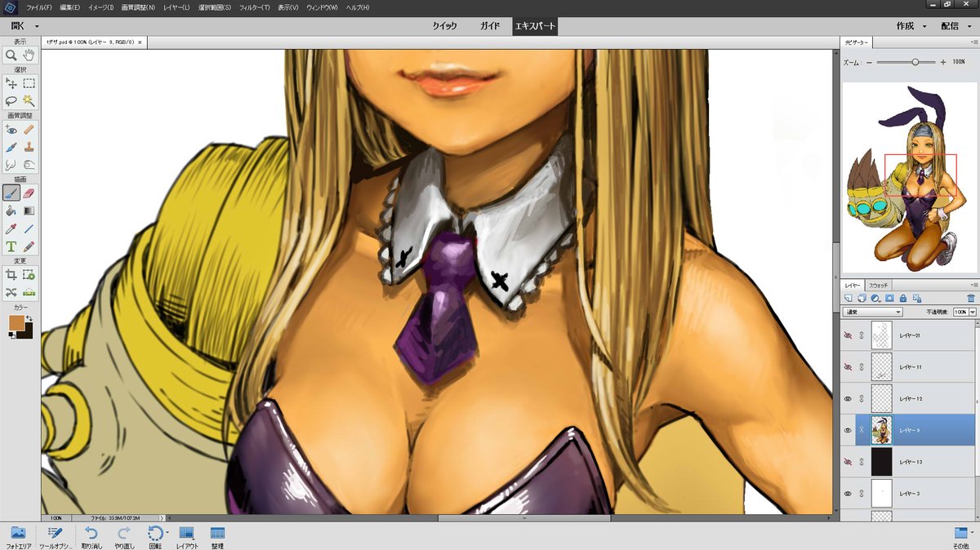Hide the レイヤー 3 layer

click(848, 493)
